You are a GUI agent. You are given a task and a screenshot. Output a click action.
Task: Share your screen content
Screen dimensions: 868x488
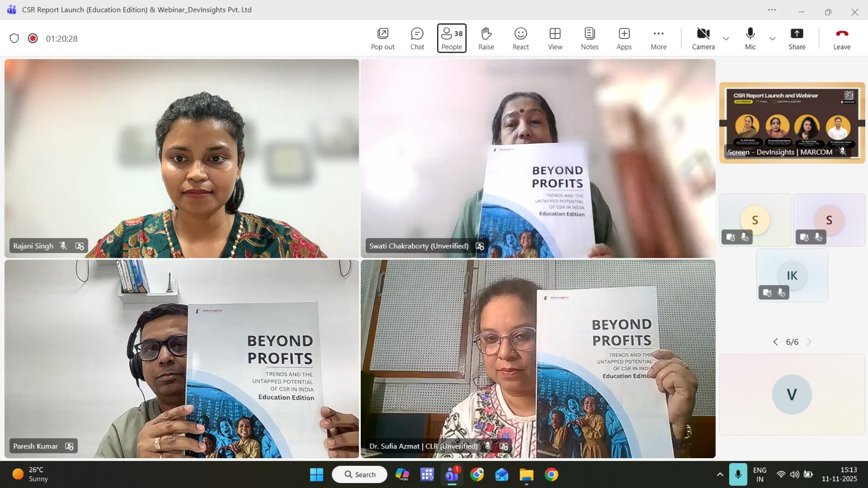tap(797, 38)
